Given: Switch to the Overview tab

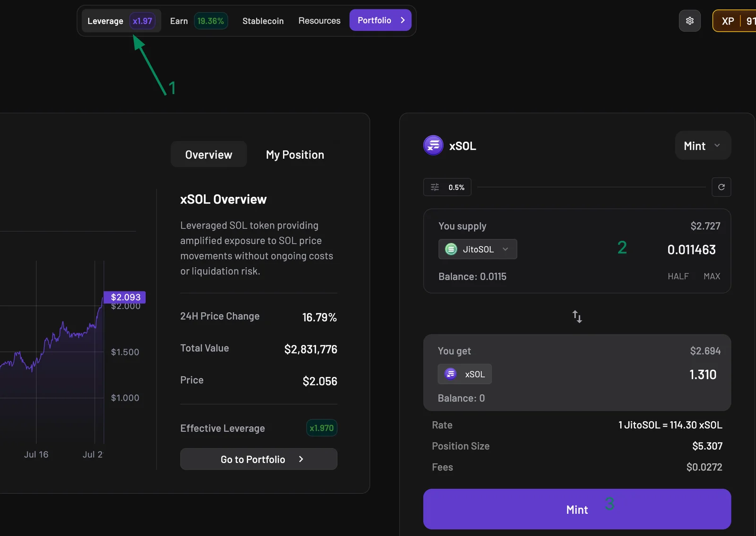Looking at the screenshot, I should tap(208, 154).
